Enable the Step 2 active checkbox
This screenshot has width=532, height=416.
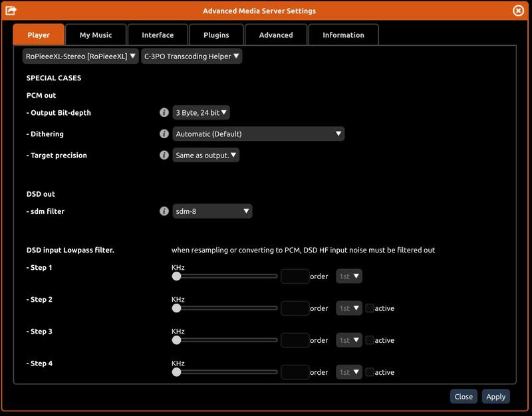point(370,308)
